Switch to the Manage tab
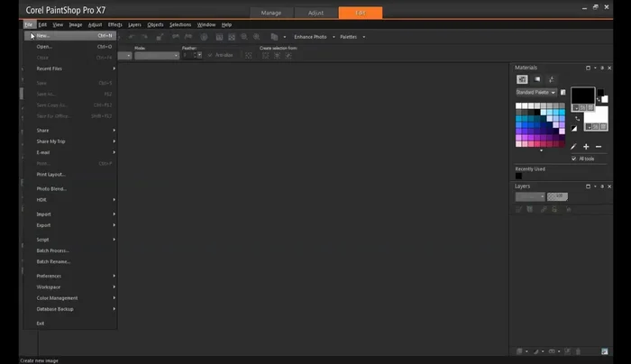631x364 pixels. [x=270, y=13]
